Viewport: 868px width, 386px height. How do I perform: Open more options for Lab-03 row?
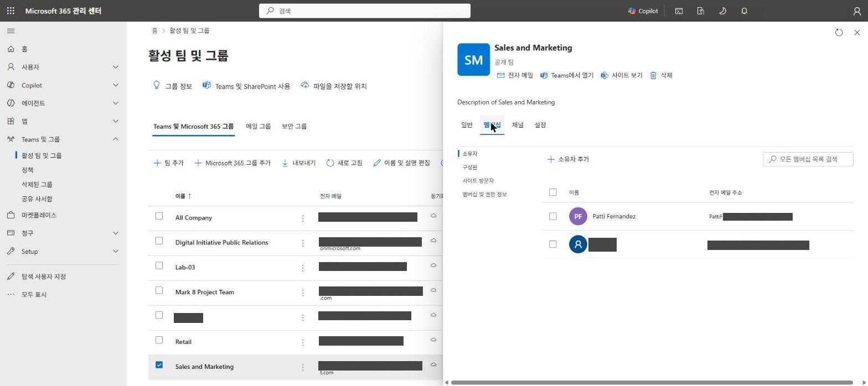tap(303, 268)
